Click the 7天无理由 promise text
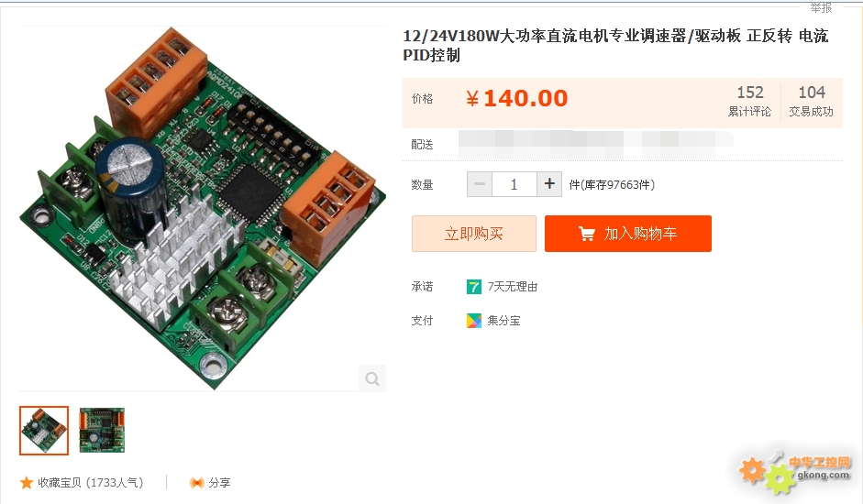 pos(513,287)
